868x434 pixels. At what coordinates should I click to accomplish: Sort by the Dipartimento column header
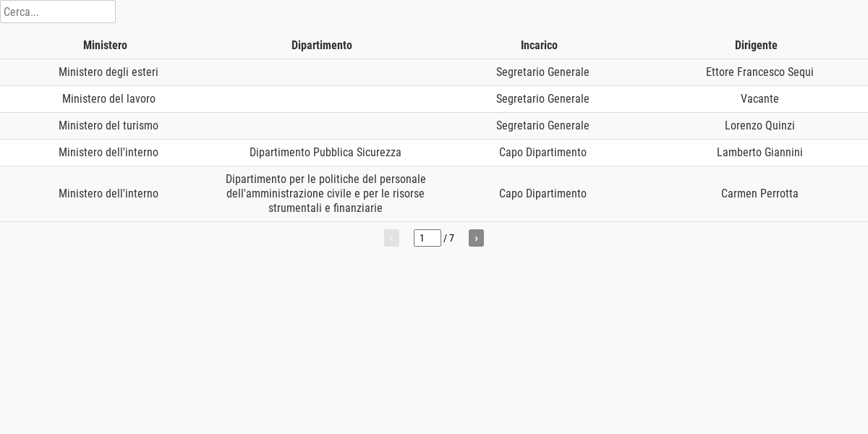(322, 45)
